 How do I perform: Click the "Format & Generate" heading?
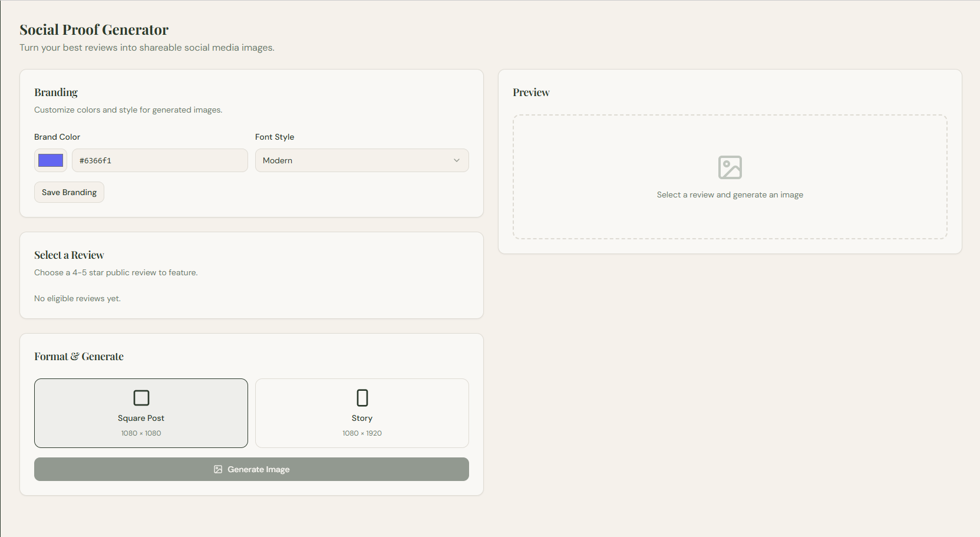pos(79,357)
